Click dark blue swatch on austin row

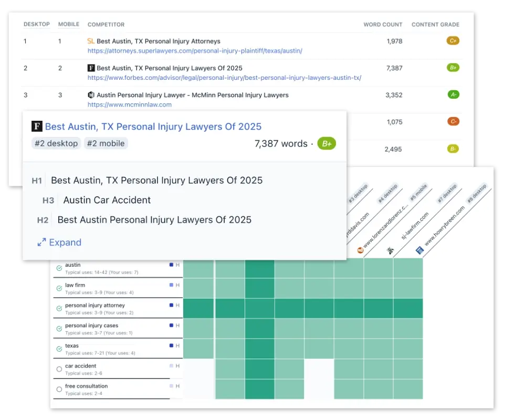171,265
